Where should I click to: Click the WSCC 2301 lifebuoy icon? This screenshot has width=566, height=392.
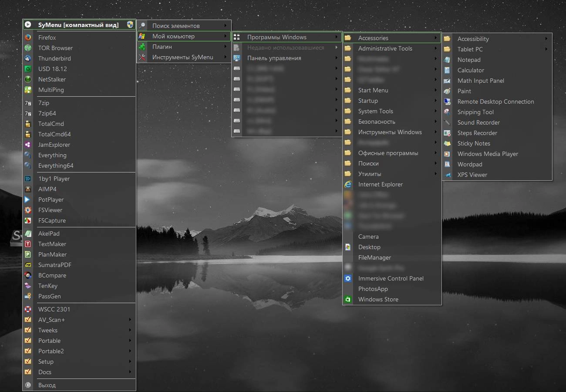28,309
